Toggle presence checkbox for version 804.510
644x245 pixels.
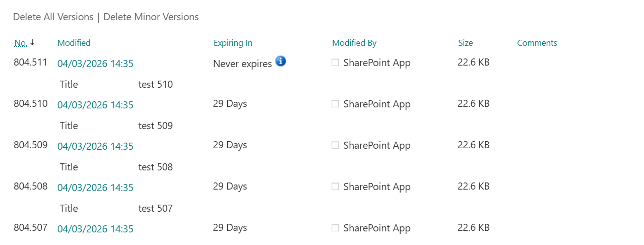(x=335, y=104)
